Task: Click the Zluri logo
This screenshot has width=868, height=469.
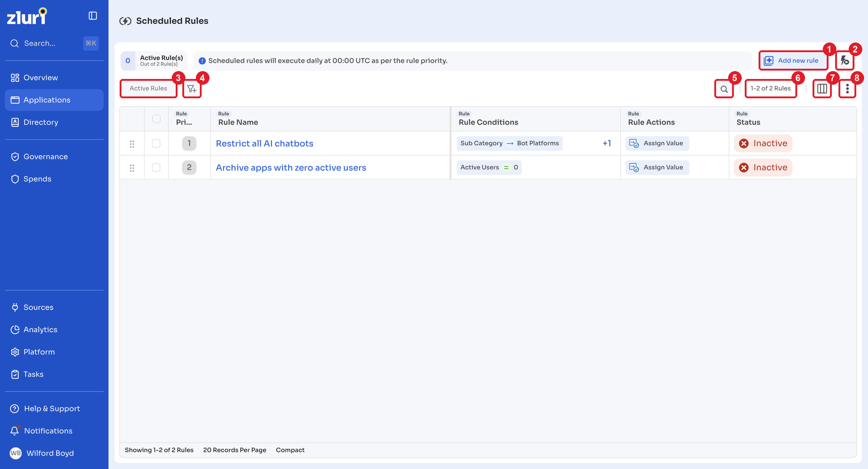Action: coord(27,16)
